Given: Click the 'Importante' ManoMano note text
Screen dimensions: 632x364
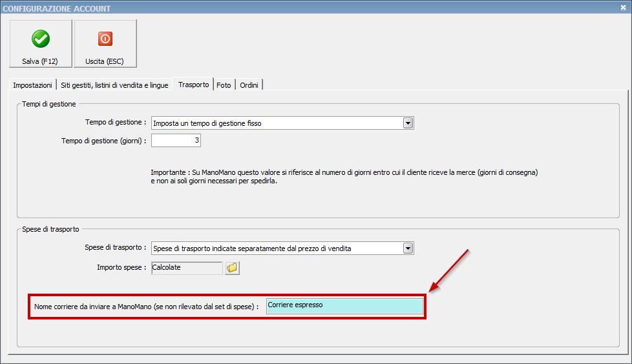Looking at the screenshot, I should tap(344, 177).
